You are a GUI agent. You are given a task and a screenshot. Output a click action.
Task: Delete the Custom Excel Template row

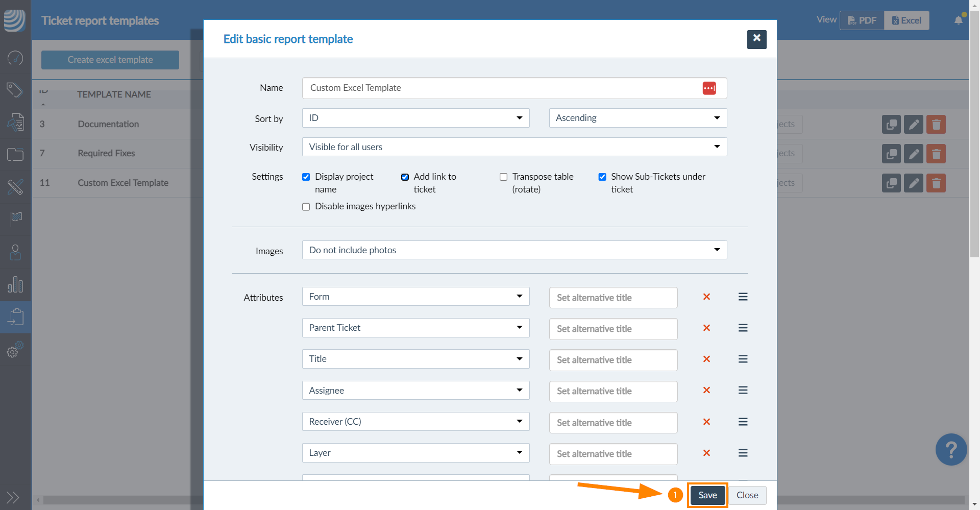[x=936, y=183]
